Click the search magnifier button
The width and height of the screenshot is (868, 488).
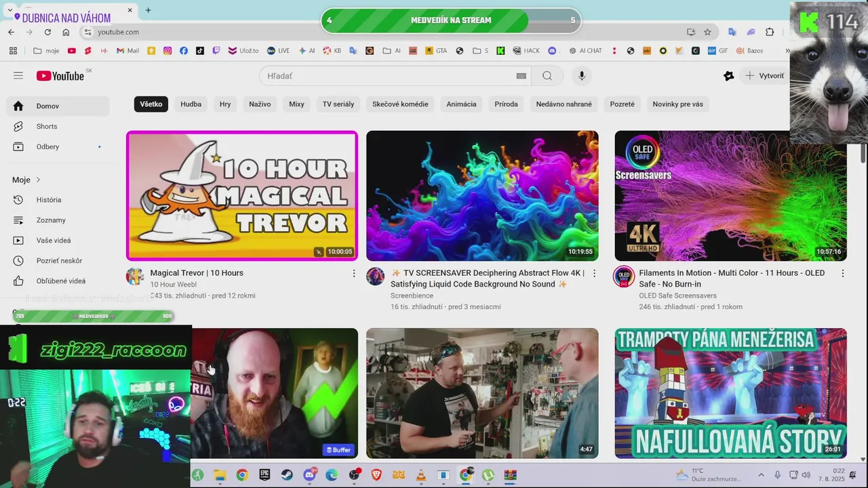click(547, 76)
